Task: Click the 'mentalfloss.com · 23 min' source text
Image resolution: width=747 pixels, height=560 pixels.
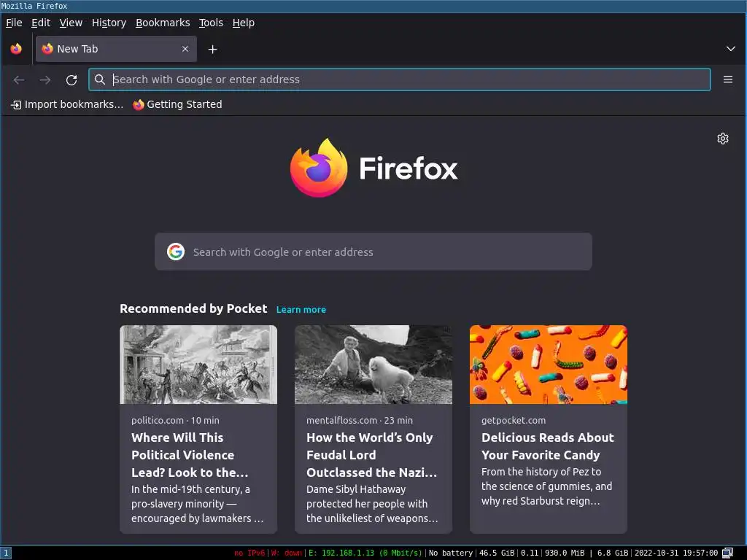Action: (360, 421)
